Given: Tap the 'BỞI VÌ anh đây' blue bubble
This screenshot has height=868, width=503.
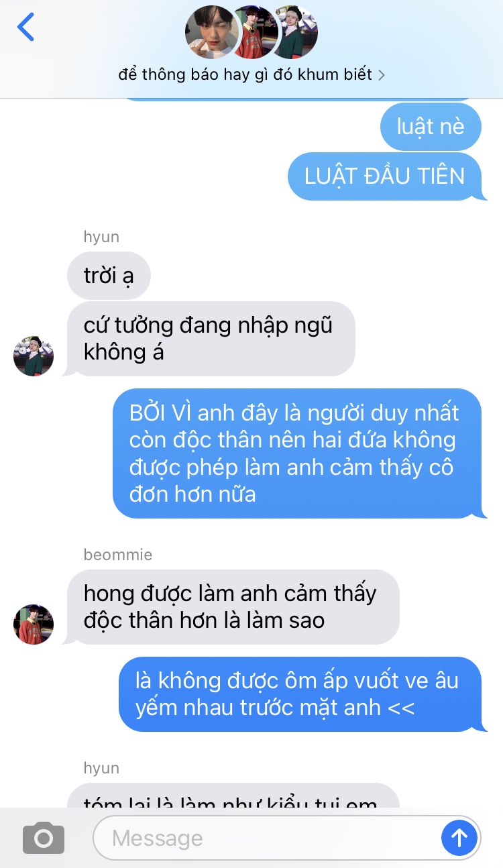Looking at the screenshot, I should [x=297, y=453].
